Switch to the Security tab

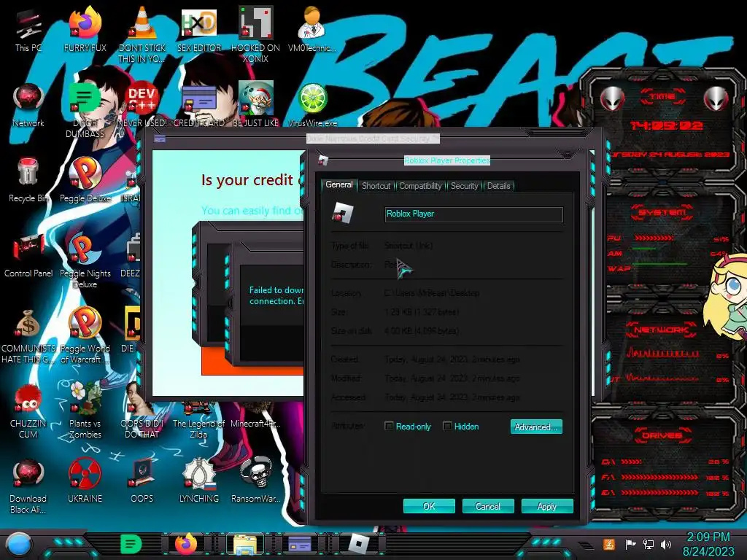(x=464, y=186)
